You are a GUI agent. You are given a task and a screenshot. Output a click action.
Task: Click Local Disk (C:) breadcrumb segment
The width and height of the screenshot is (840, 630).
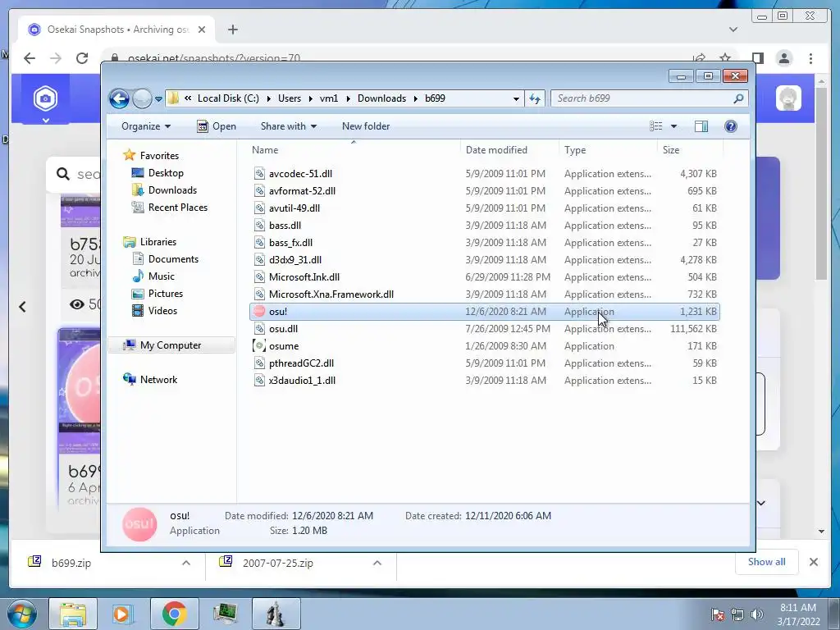(228, 98)
